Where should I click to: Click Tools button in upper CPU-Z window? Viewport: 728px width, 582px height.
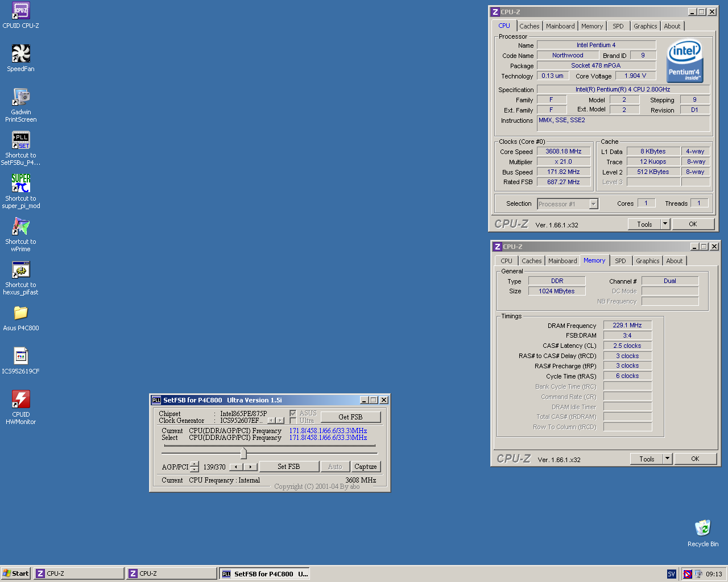click(644, 224)
